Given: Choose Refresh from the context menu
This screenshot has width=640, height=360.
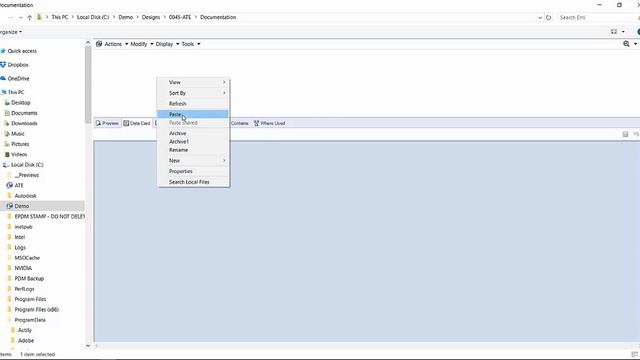Looking at the screenshot, I should pos(193,104).
